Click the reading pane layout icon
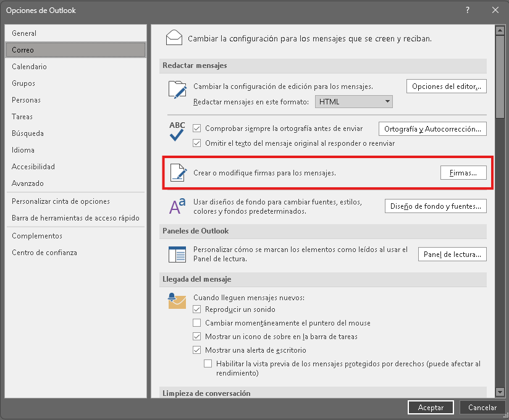This screenshot has height=420, width=509. coord(177,254)
